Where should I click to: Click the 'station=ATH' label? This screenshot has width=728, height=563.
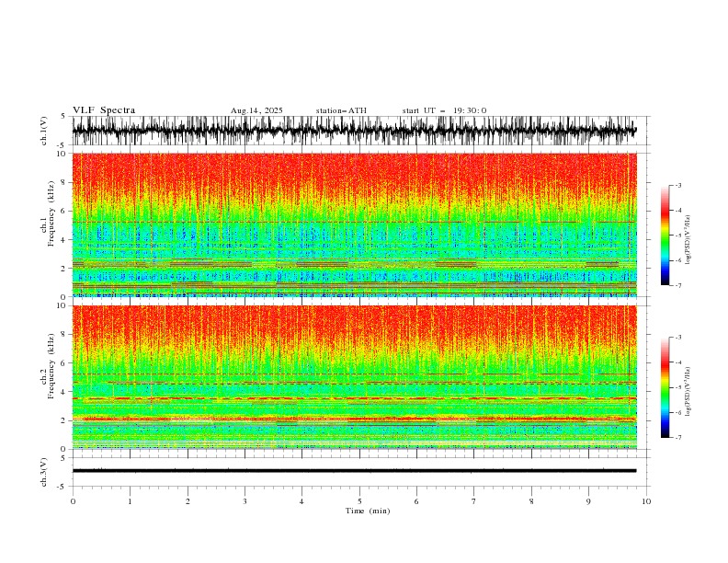point(341,110)
